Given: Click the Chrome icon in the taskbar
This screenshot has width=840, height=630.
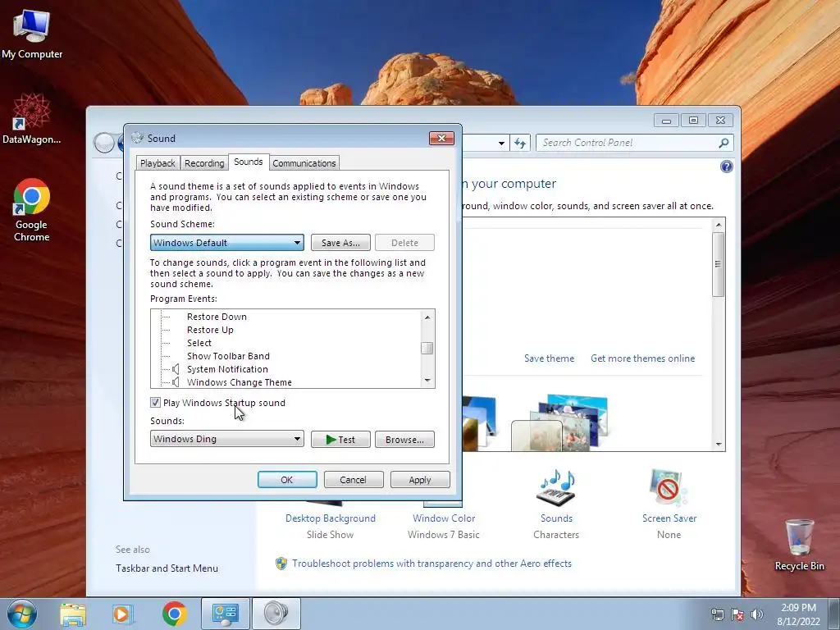Looking at the screenshot, I should coord(175,614).
